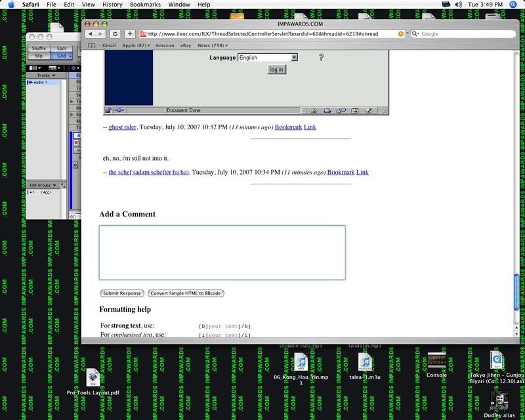Open the Console app on desktop
Screen dimensions: 525x420
436,361
